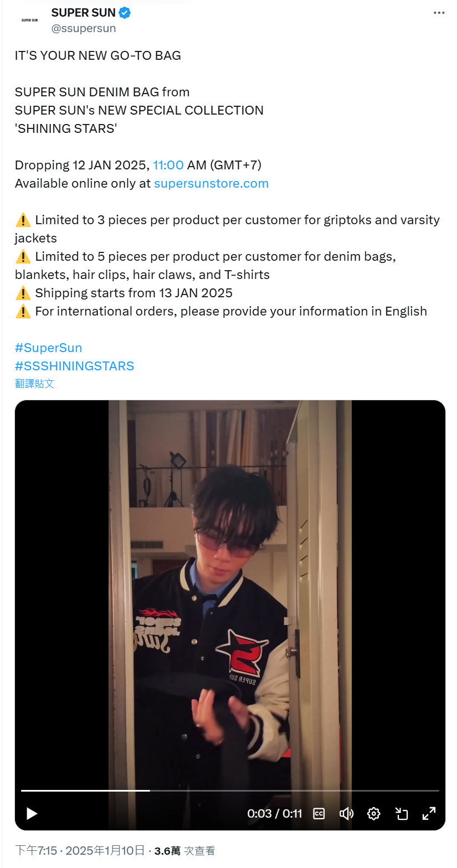Viewport: 457px width, 868px height.
Task: Open the @ssupersun handle profile
Action: pyautogui.click(x=83, y=28)
